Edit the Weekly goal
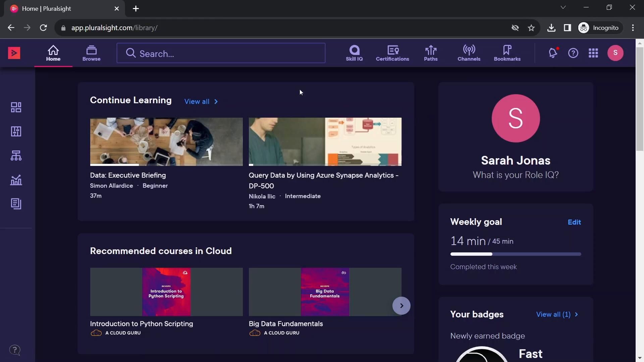 pyautogui.click(x=574, y=222)
